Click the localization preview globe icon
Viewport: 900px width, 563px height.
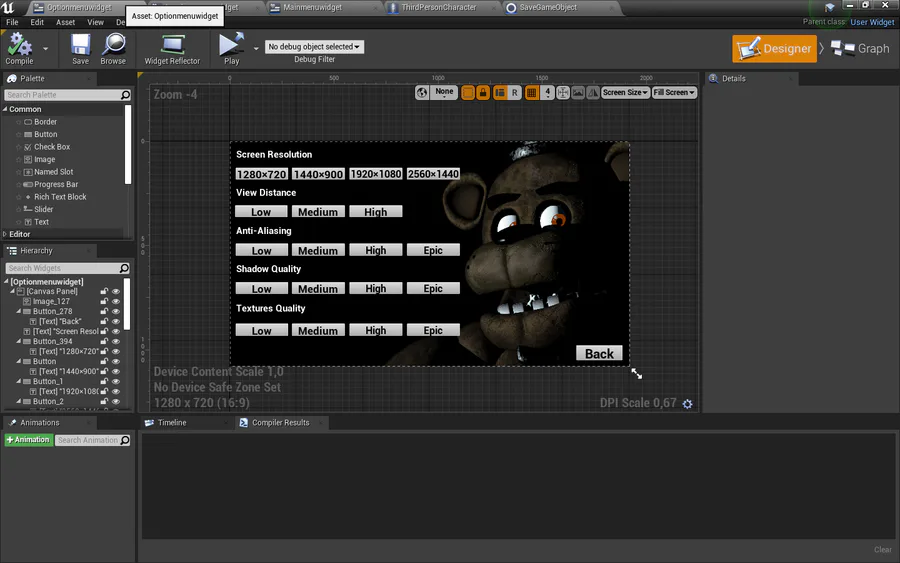422,92
